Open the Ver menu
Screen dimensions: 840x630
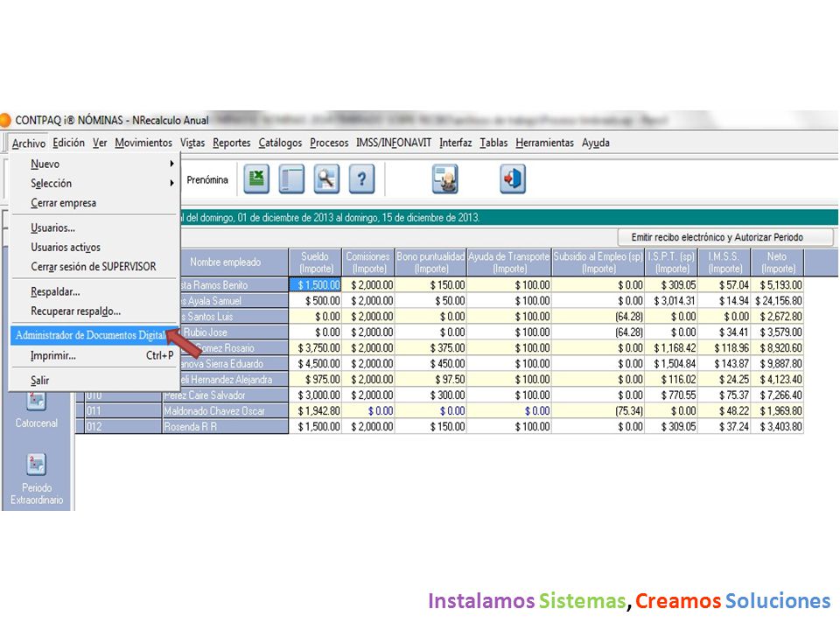[x=100, y=143]
